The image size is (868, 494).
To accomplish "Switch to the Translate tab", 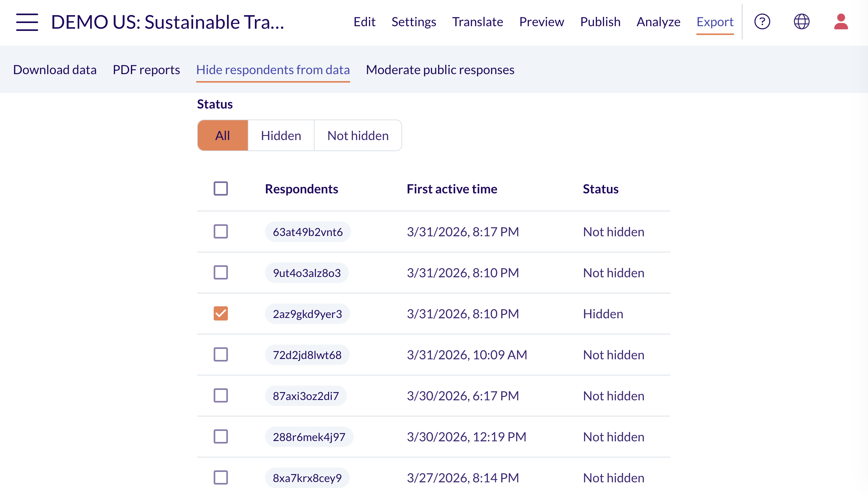I will tap(477, 22).
